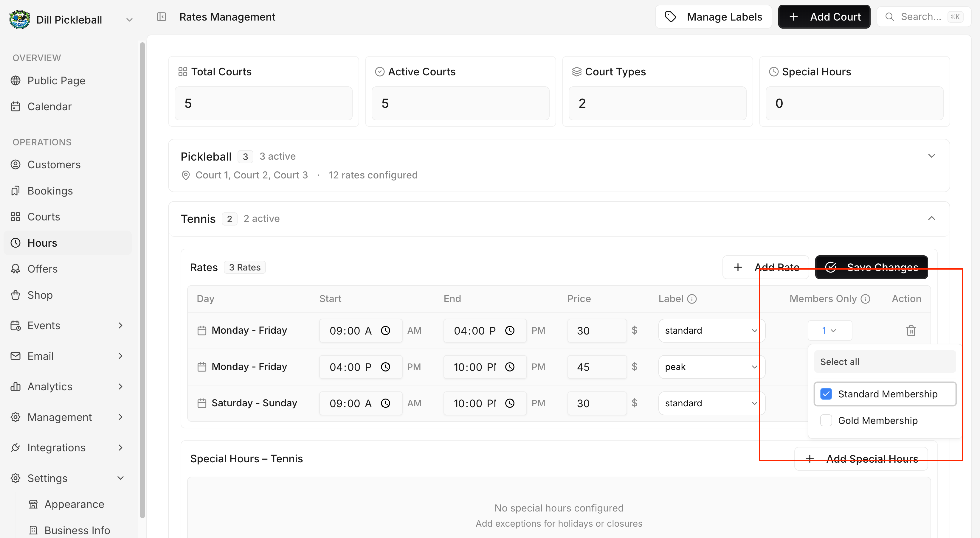This screenshot has height=538, width=980.
Task: Click the Special Hours clock icon
Action: (774, 72)
